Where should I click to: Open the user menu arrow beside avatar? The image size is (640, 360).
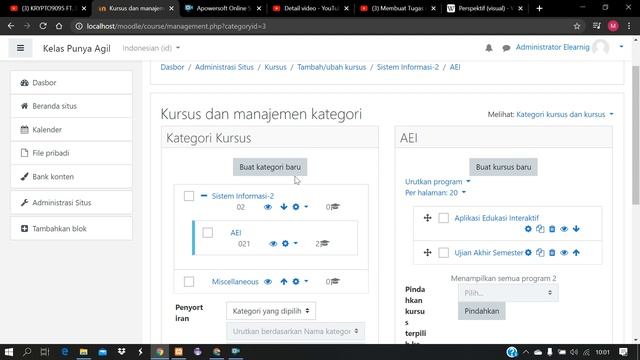[621, 47]
